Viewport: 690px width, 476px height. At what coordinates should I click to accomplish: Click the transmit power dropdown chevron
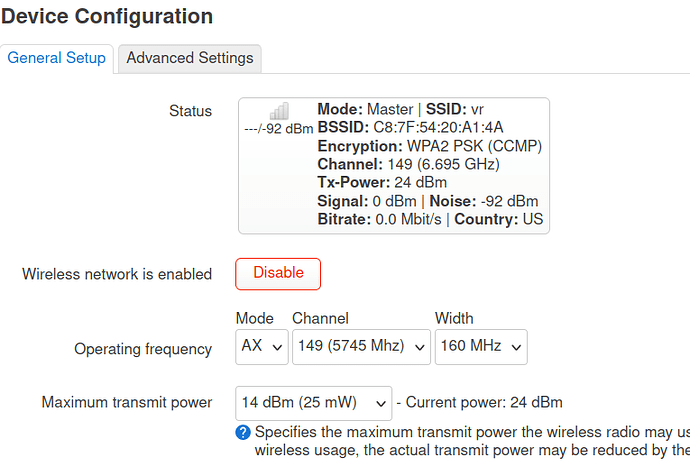(x=381, y=404)
